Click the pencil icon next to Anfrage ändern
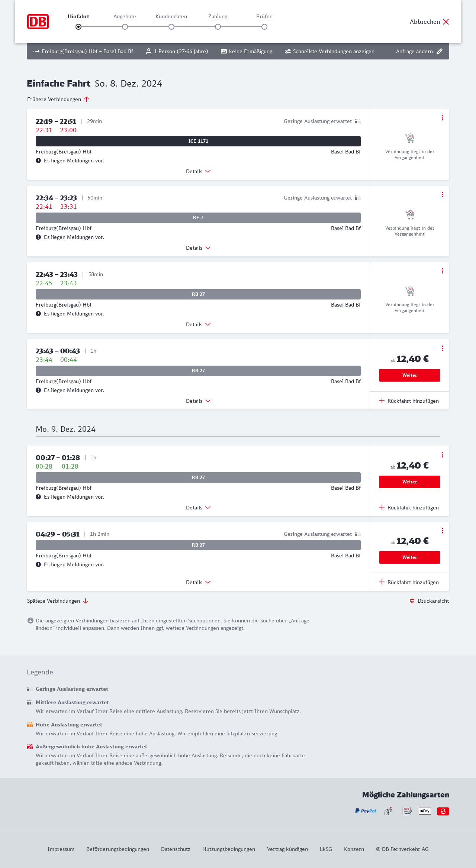Screen dimensions: 476x868 pos(440,51)
